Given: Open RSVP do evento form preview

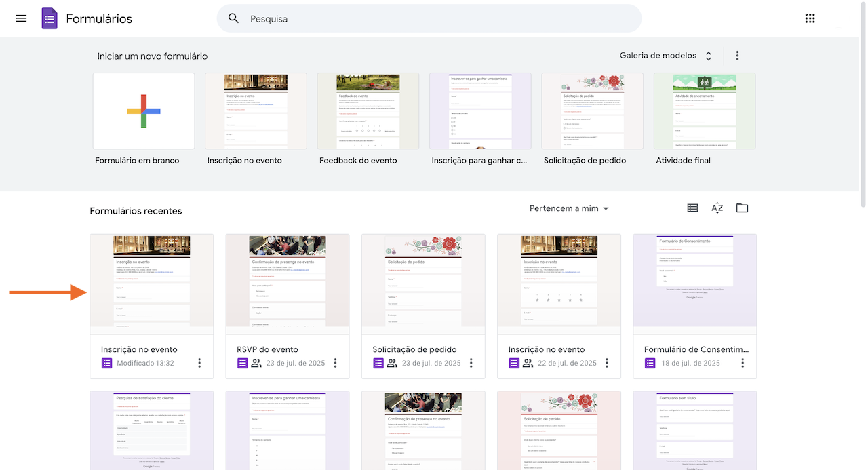Looking at the screenshot, I should (288, 284).
